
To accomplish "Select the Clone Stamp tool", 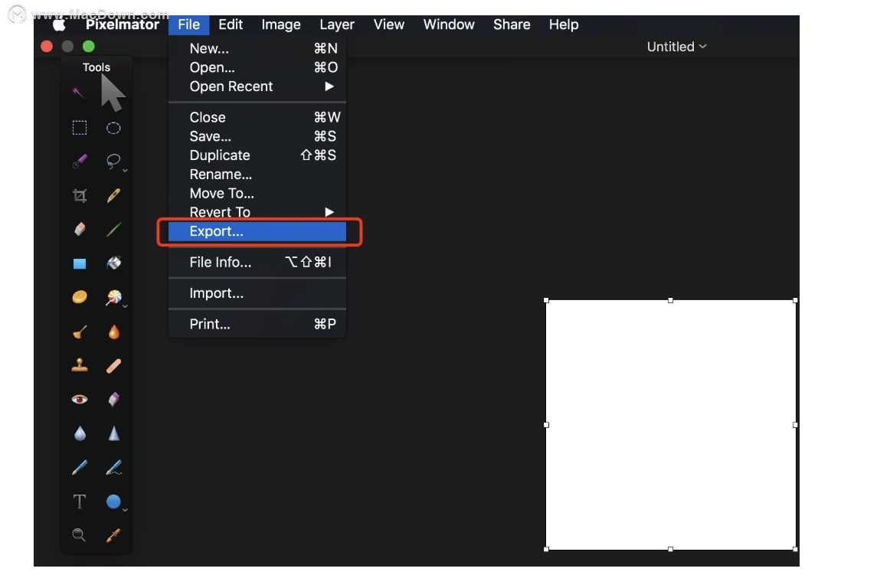I will point(79,365).
